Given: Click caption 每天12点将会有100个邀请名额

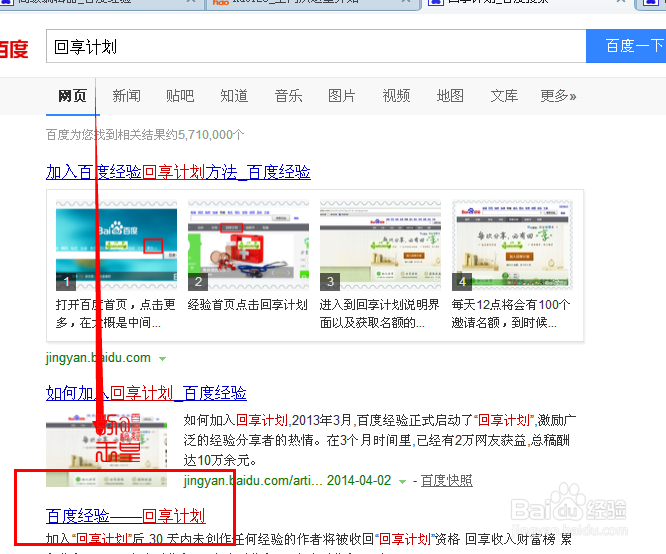Looking at the screenshot, I should coord(511,314).
